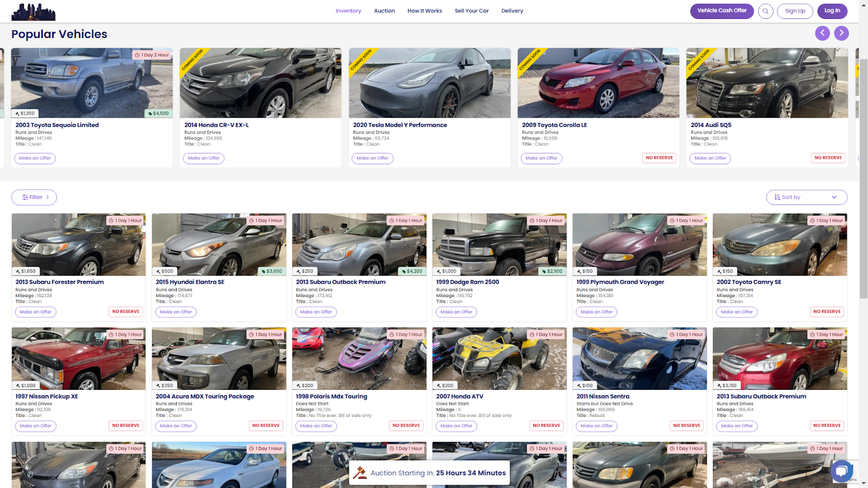
Task: Navigate to the Auction page
Action: [384, 11]
